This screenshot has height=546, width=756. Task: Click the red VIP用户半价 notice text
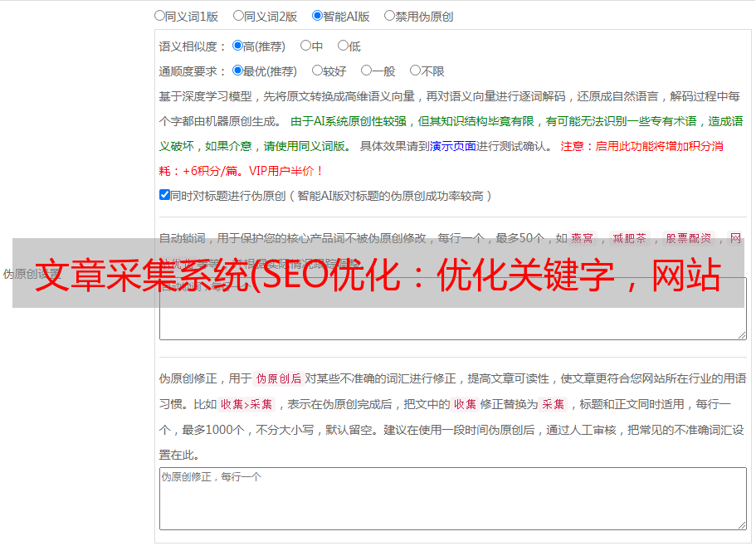tap(285, 171)
